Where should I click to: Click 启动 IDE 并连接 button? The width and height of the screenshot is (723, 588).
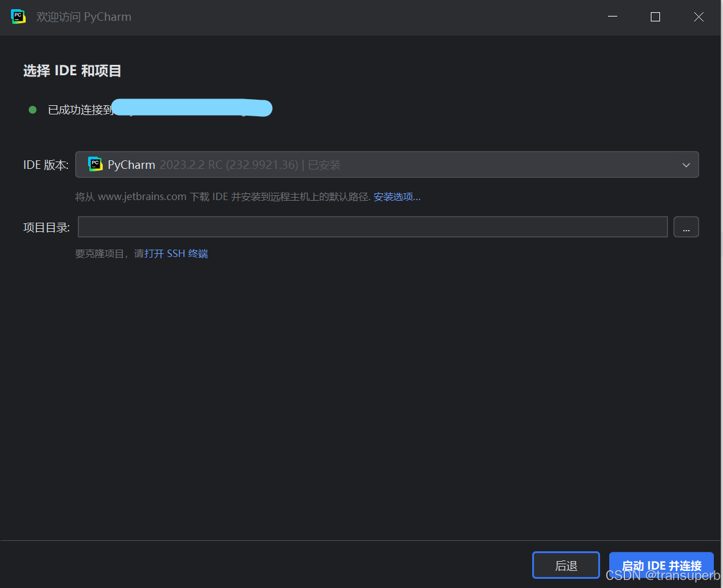pos(661,565)
